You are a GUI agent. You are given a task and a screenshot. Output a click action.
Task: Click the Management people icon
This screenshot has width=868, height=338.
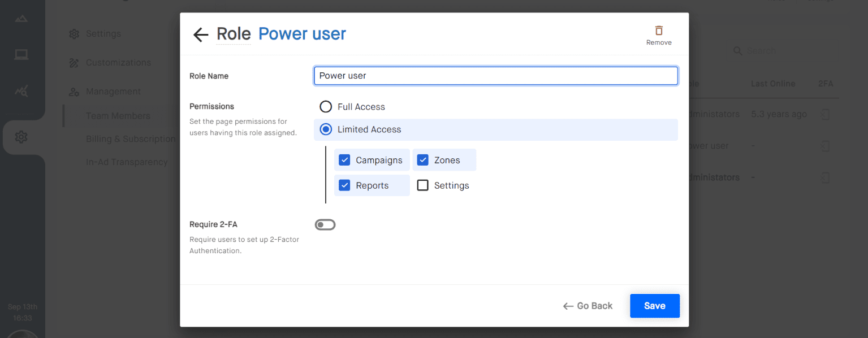pyautogui.click(x=74, y=92)
